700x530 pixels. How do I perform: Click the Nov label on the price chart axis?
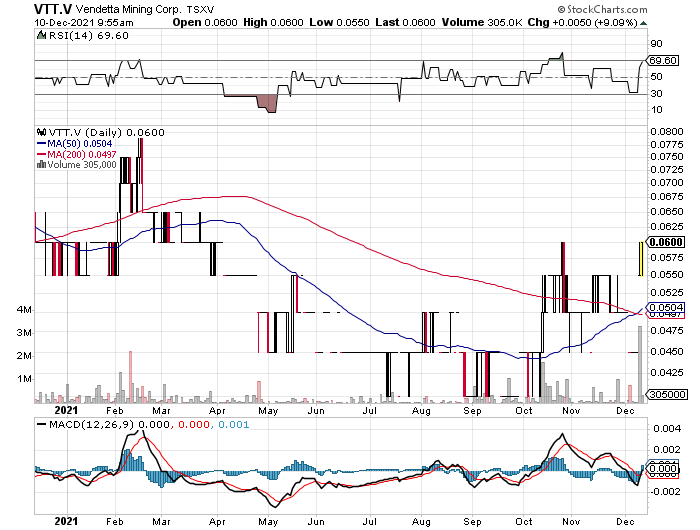(x=571, y=411)
